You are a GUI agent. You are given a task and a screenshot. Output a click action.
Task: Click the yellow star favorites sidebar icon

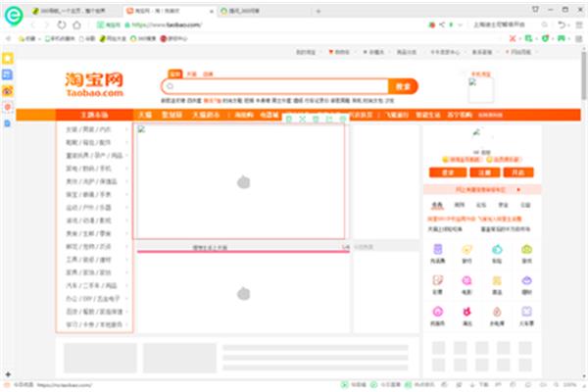[x=8, y=58]
